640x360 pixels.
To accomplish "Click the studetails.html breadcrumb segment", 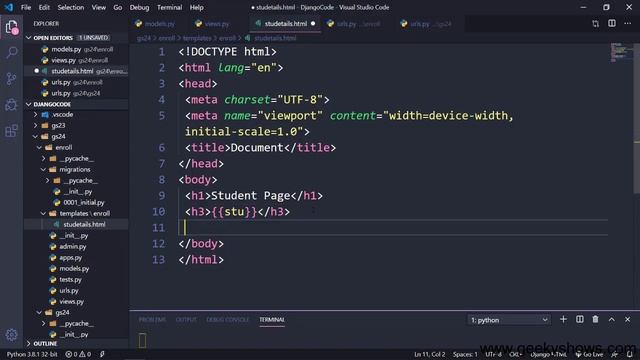I will [x=275, y=38].
